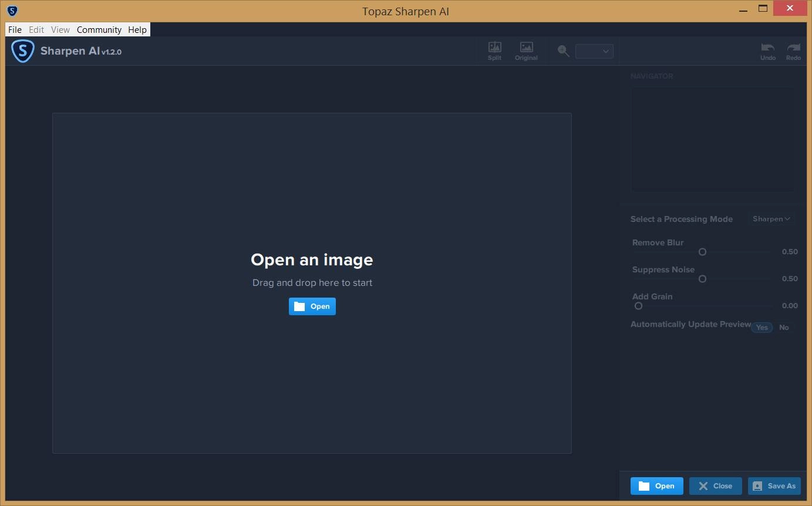
Task: Click the NAVIGATOR panel heading
Action: pos(652,76)
